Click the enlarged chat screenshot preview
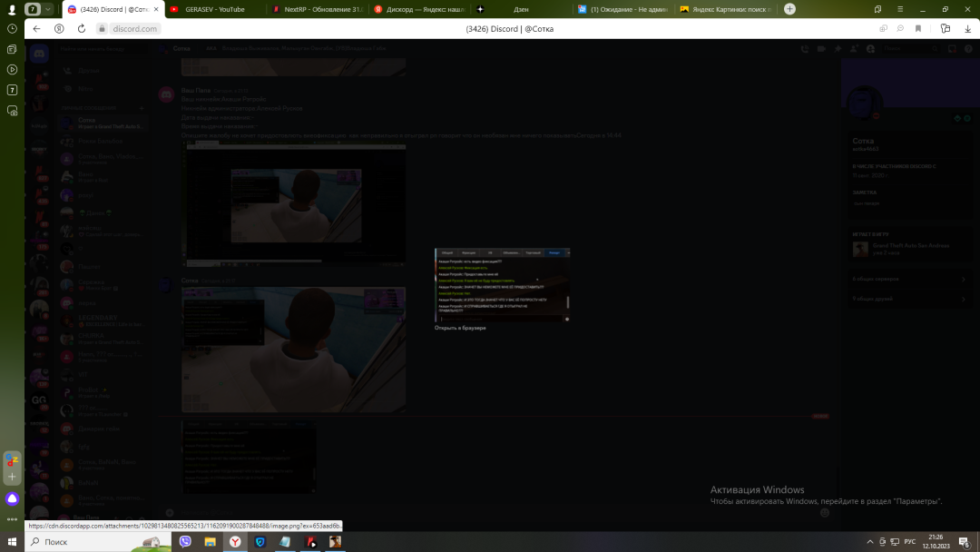Image resolution: width=980 pixels, height=552 pixels. 503,285
